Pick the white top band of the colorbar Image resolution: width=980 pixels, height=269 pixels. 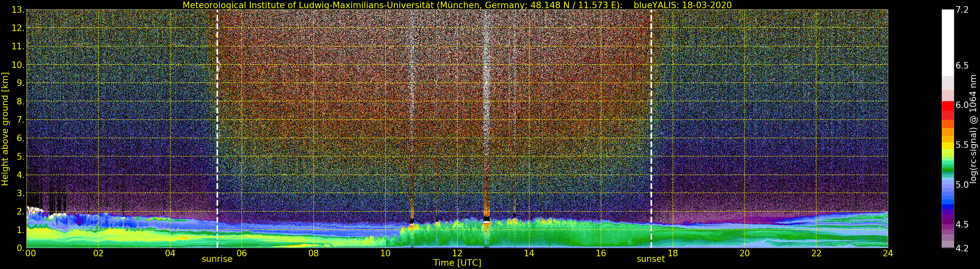click(948, 43)
